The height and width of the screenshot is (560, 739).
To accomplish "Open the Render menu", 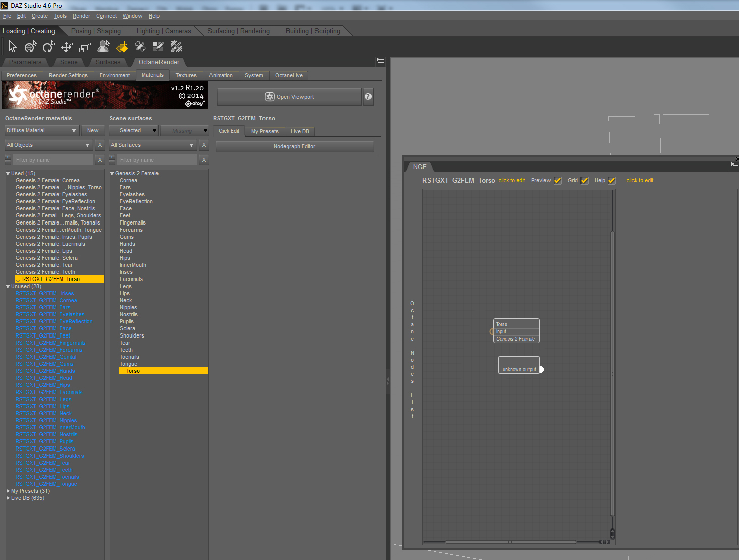I will coord(81,16).
